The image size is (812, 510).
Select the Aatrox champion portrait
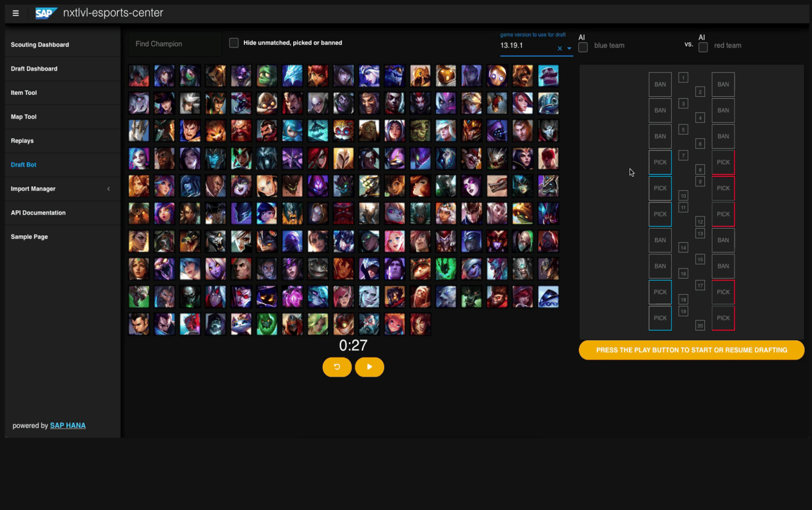tap(139, 76)
